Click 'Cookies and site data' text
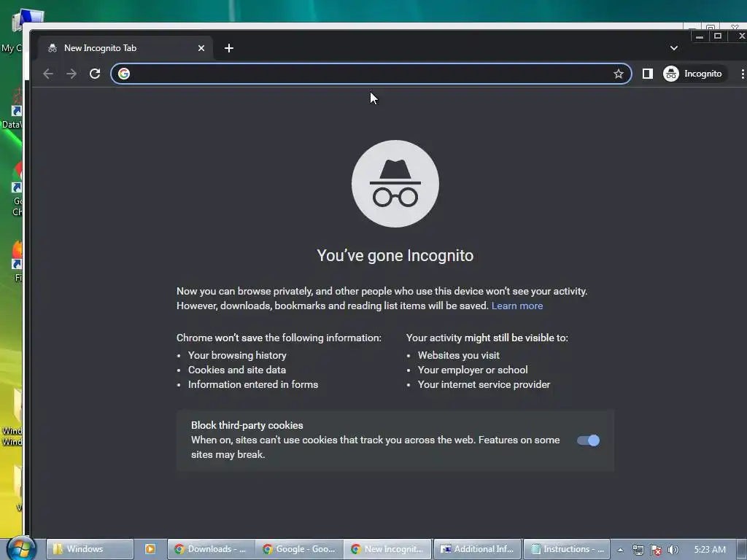Screen dimensions: 747x560 pos(237,370)
